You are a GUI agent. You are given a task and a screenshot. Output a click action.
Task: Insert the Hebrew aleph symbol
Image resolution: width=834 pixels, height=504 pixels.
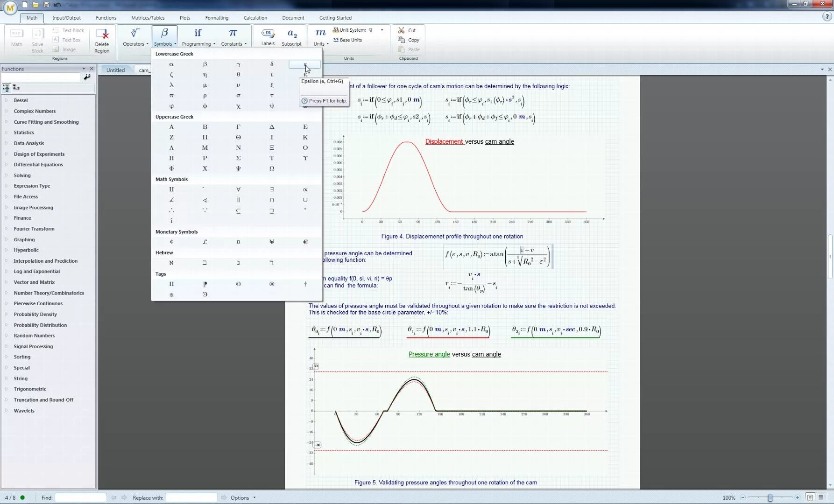(171, 263)
